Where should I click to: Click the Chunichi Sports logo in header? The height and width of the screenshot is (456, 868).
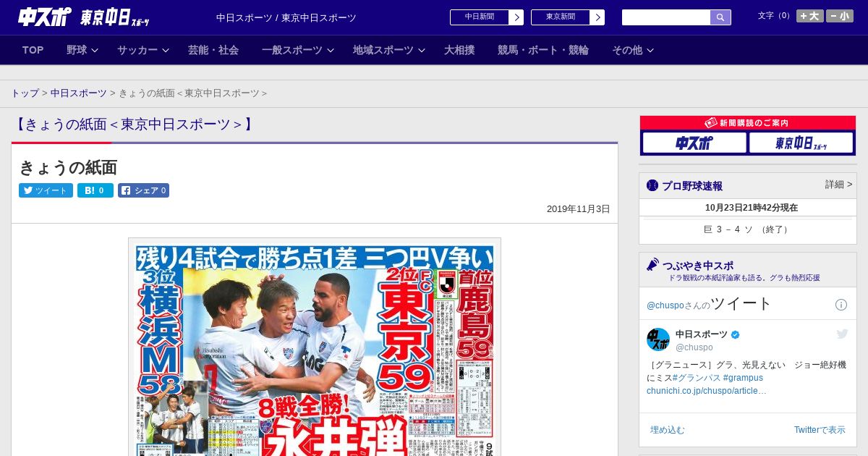tap(43, 17)
